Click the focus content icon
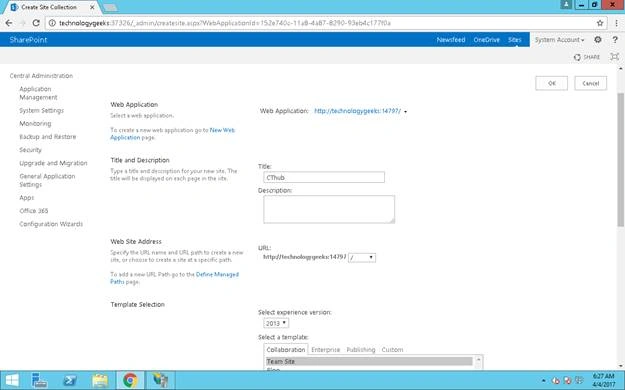Screen dimensions: 625x390 [615, 57]
